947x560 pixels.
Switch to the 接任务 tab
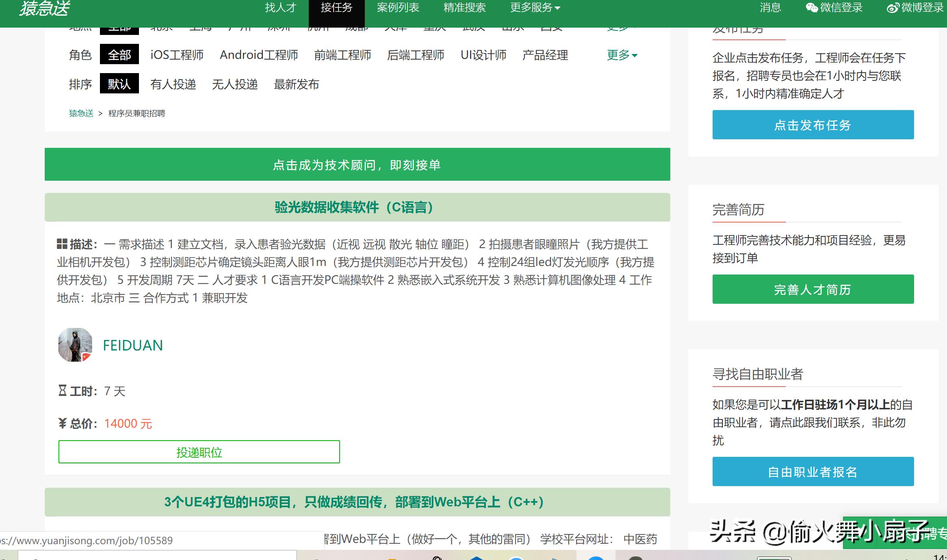[x=336, y=7]
